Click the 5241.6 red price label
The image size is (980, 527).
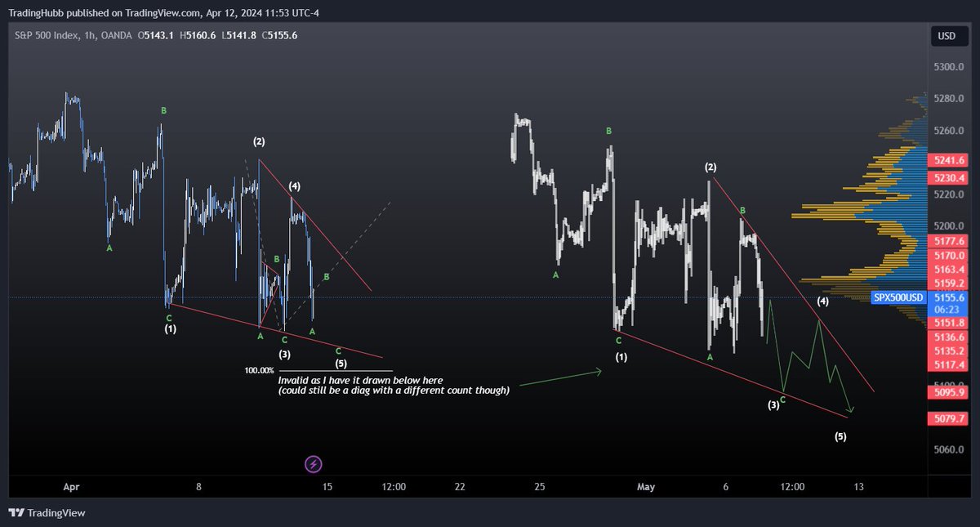pyautogui.click(x=948, y=161)
